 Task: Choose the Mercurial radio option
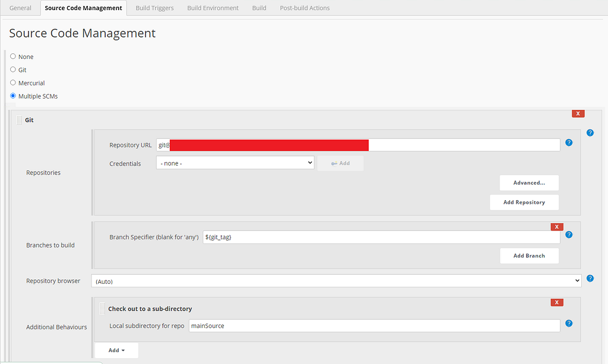point(13,83)
